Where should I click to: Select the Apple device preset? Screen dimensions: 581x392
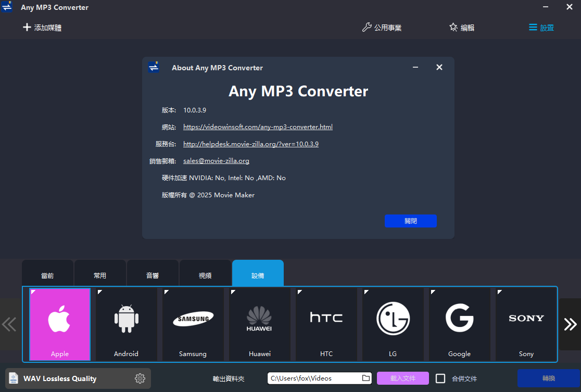tap(60, 324)
